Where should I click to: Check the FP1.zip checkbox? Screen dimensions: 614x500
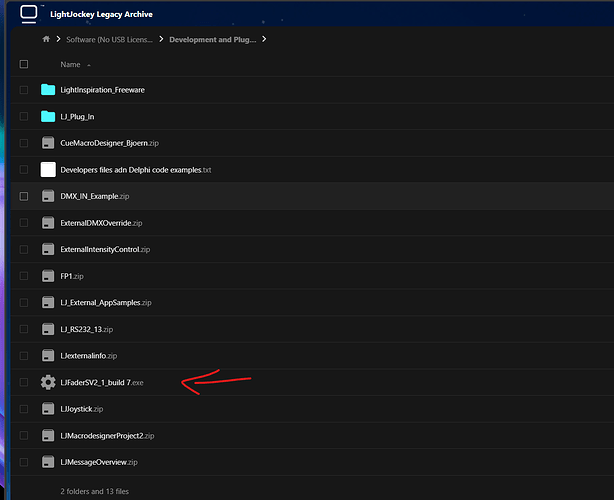click(24, 276)
